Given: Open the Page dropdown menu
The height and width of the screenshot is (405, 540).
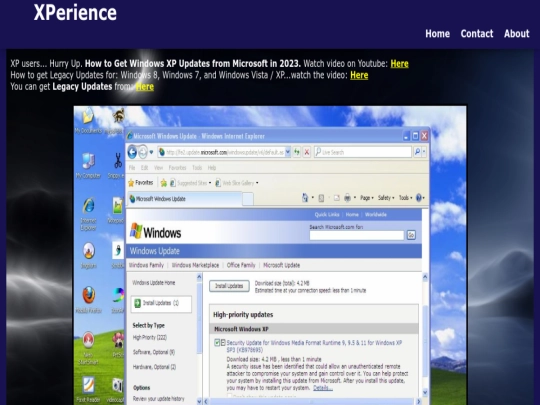Looking at the screenshot, I should pyautogui.click(x=367, y=198).
